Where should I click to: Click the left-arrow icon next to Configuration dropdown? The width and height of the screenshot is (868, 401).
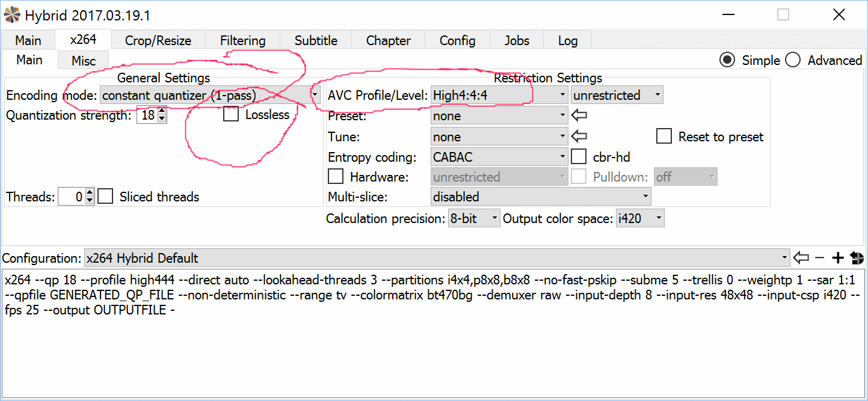click(x=801, y=258)
